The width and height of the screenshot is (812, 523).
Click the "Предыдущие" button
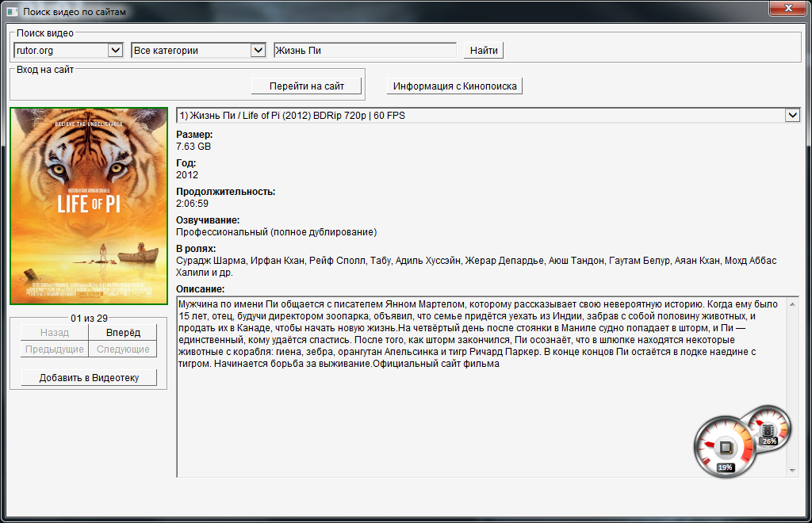coord(55,349)
